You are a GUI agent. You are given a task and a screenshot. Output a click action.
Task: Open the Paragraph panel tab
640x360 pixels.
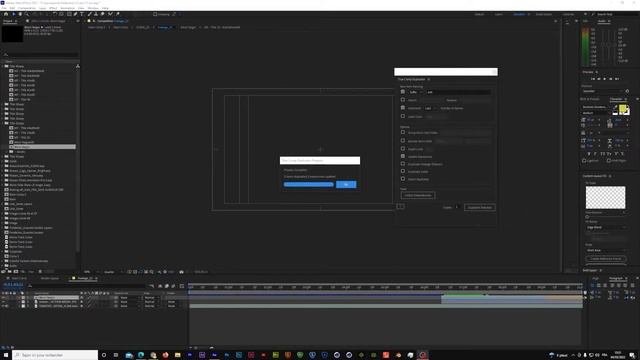click(x=616, y=278)
